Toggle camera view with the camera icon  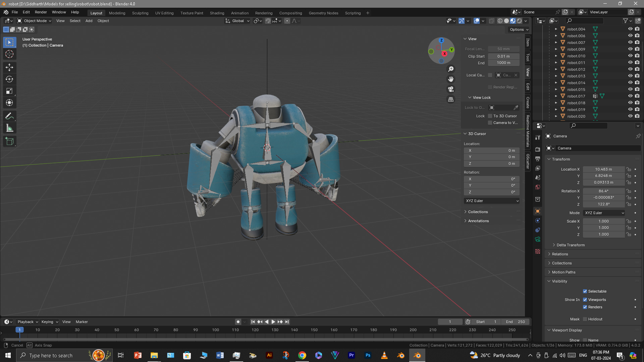[x=451, y=89]
